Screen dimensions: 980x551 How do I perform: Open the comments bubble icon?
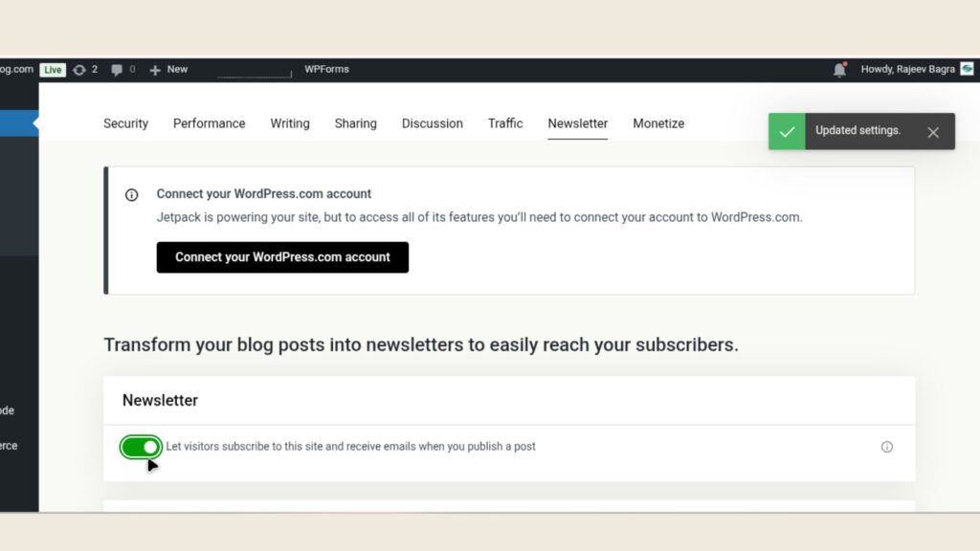(x=117, y=70)
